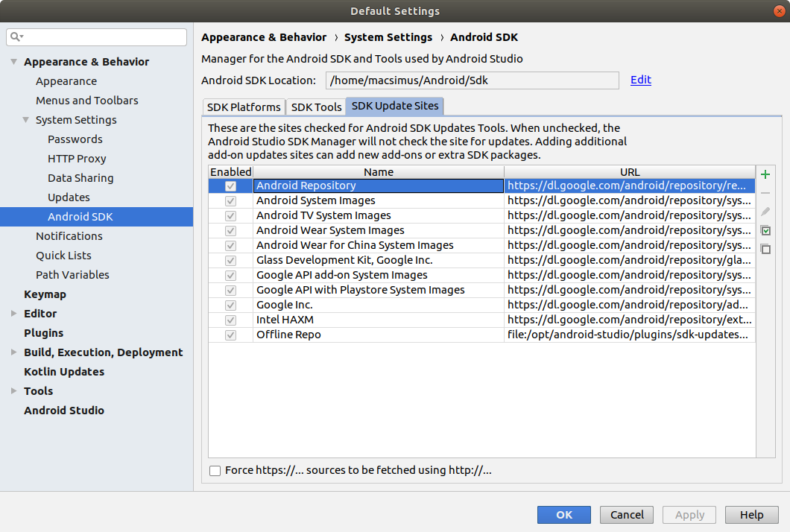Open Android Studio settings page
The width and height of the screenshot is (790, 532).
[x=64, y=411]
